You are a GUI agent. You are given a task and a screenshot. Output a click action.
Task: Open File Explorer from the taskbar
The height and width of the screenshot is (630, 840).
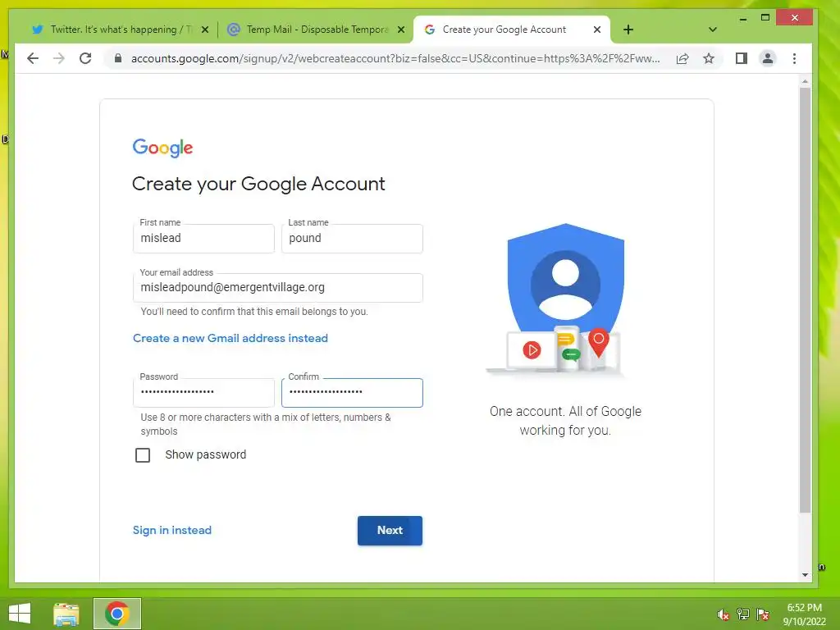[x=66, y=614]
